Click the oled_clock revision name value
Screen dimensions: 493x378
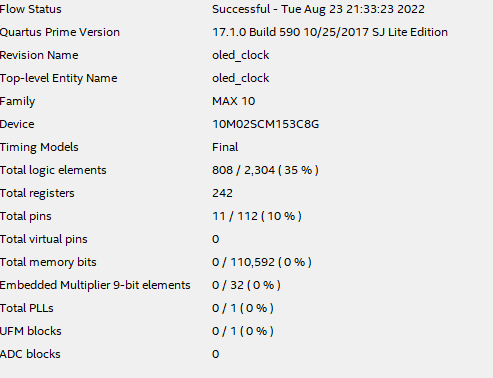(x=240, y=55)
